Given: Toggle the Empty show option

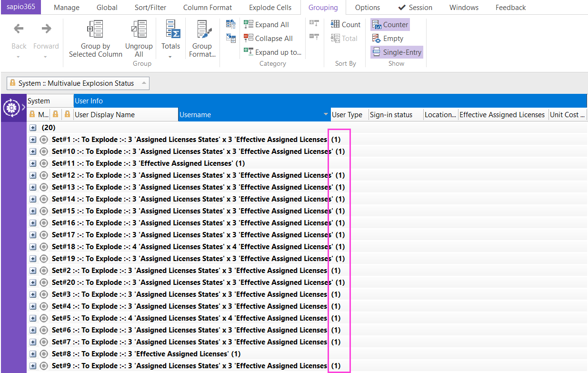Looking at the screenshot, I should coord(388,39).
